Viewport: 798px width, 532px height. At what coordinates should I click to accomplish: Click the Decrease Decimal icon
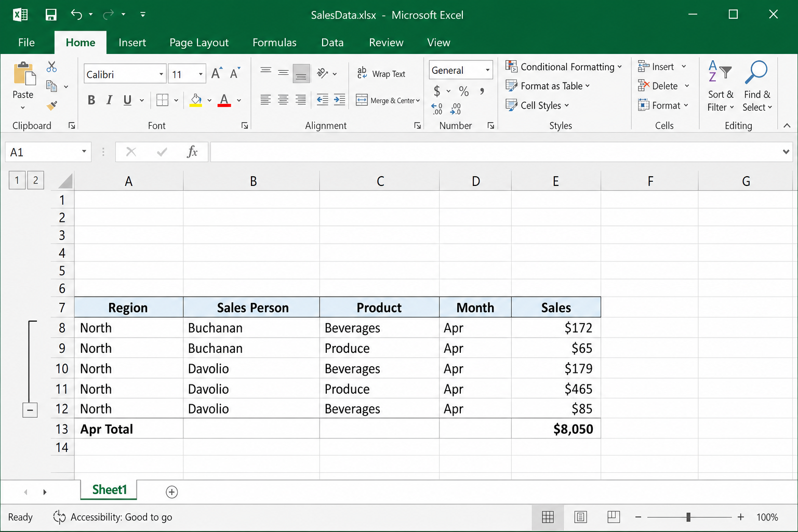pyautogui.click(x=456, y=109)
